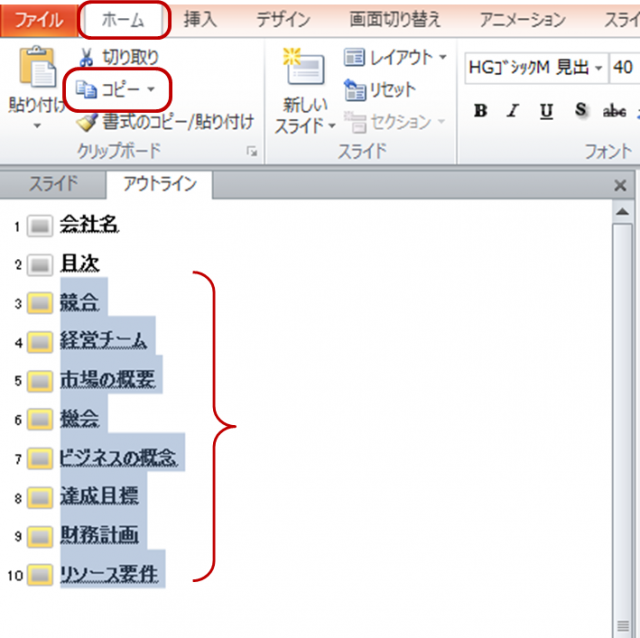
Task: Open the Copy (コピー) dropdown arrow
Action: 151,90
